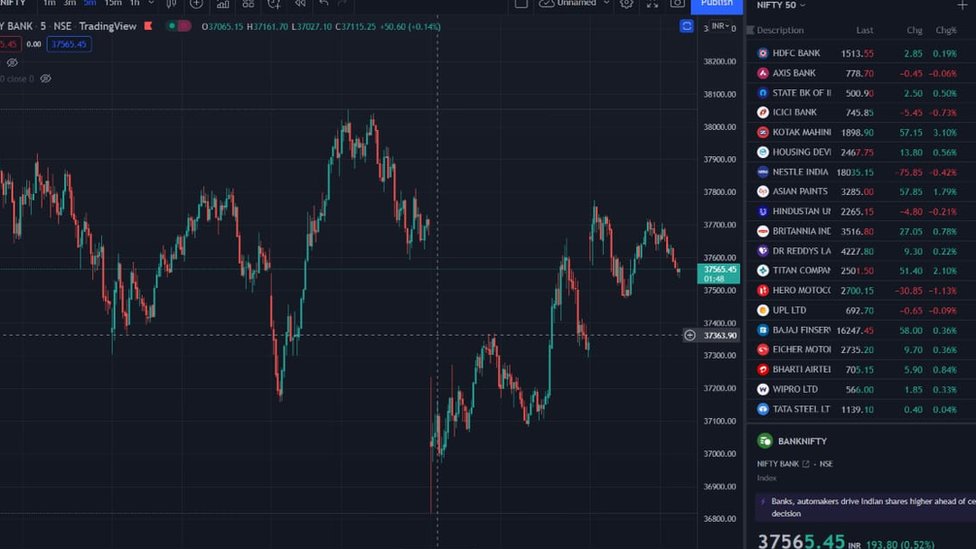Screen dimensions: 976x549
Task: Open the select layout square icon
Action: [521, 4]
